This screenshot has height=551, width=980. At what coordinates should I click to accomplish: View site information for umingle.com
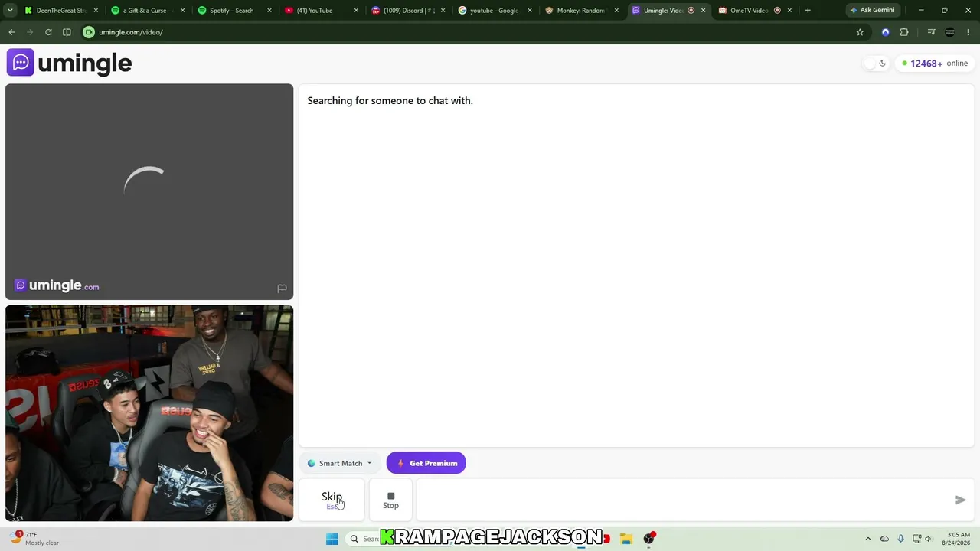pyautogui.click(x=89, y=32)
